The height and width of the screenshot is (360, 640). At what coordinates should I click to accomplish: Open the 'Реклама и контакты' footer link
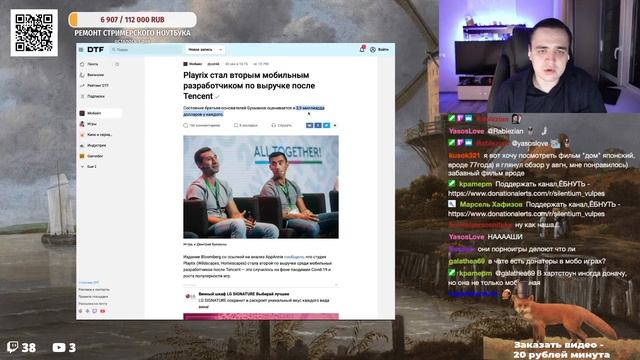click(x=94, y=289)
